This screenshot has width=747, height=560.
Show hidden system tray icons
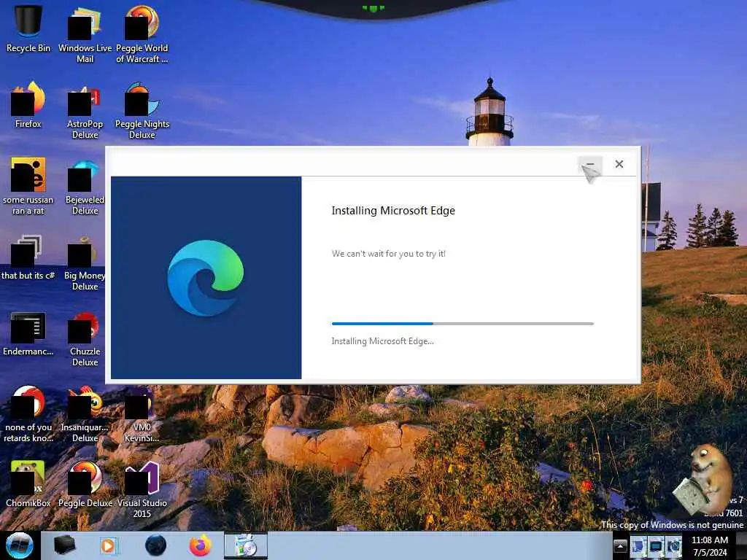coord(620,546)
